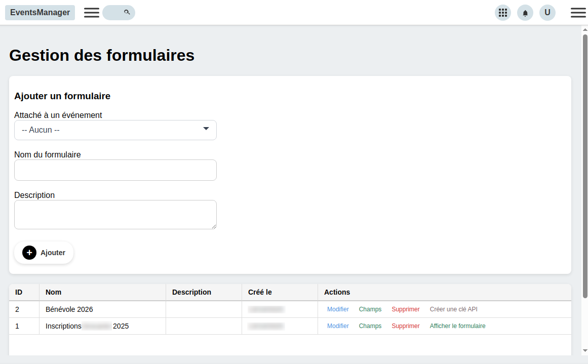Open the notifications bell
Screen dimensions: 588x364
pos(525,13)
